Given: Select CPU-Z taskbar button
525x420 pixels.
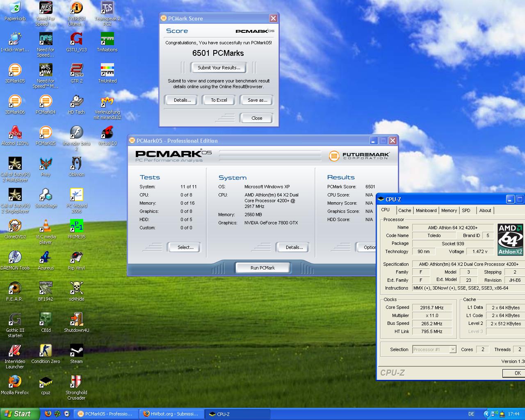Looking at the screenshot, I should point(237,414).
